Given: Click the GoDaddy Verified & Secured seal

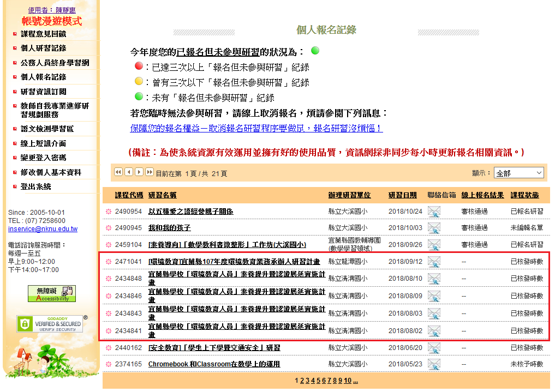Looking at the screenshot, I should point(50,324).
